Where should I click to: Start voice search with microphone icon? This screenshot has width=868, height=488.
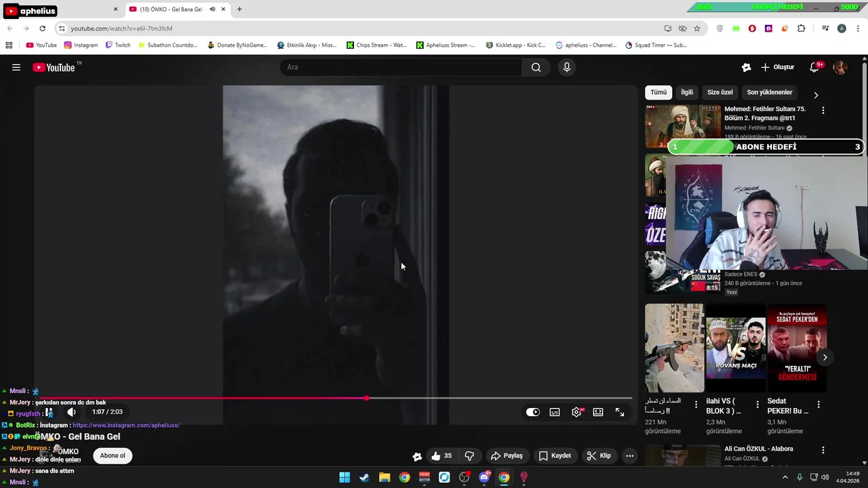click(x=567, y=67)
